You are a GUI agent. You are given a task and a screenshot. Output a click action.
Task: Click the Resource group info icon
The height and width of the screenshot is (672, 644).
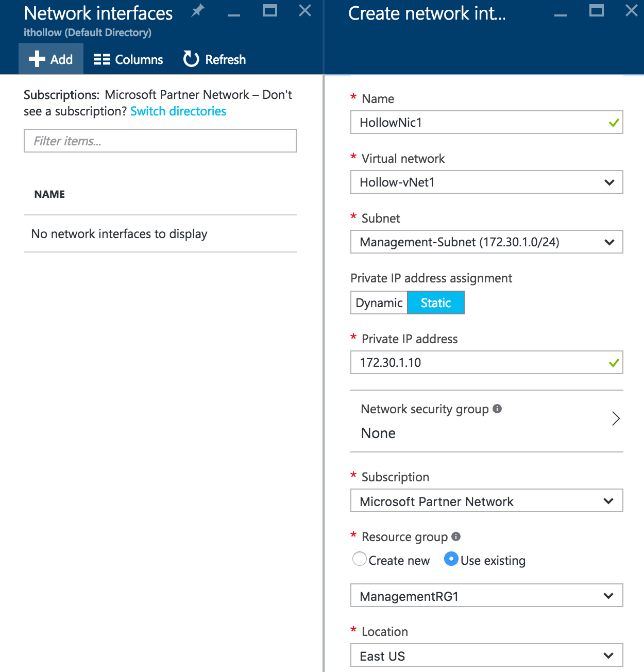pos(456,536)
